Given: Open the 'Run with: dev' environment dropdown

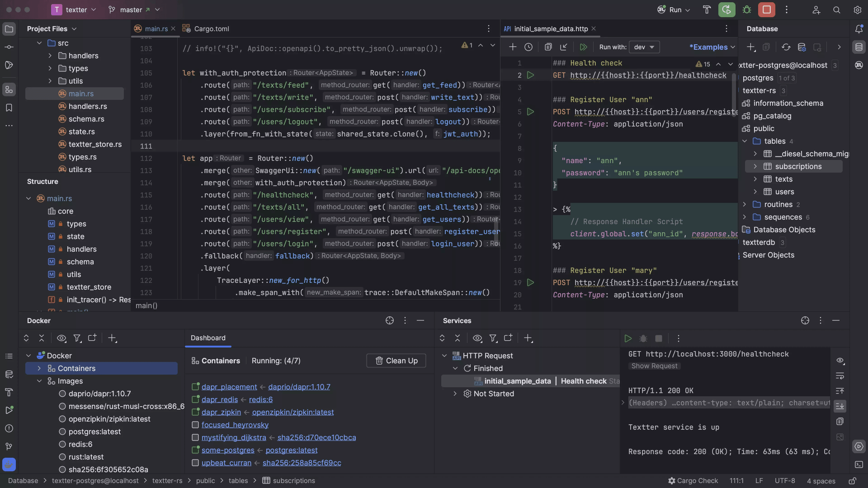Looking at the screenshot, I should tap(644, 47).
